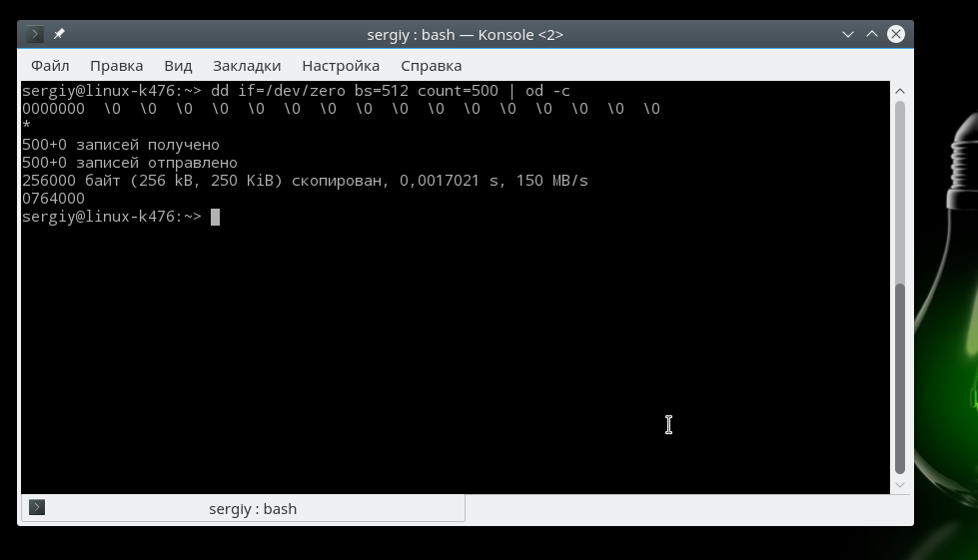Click the pin on all desktops icon
Screen dimensions: 978x560
(x=59, y=34)
